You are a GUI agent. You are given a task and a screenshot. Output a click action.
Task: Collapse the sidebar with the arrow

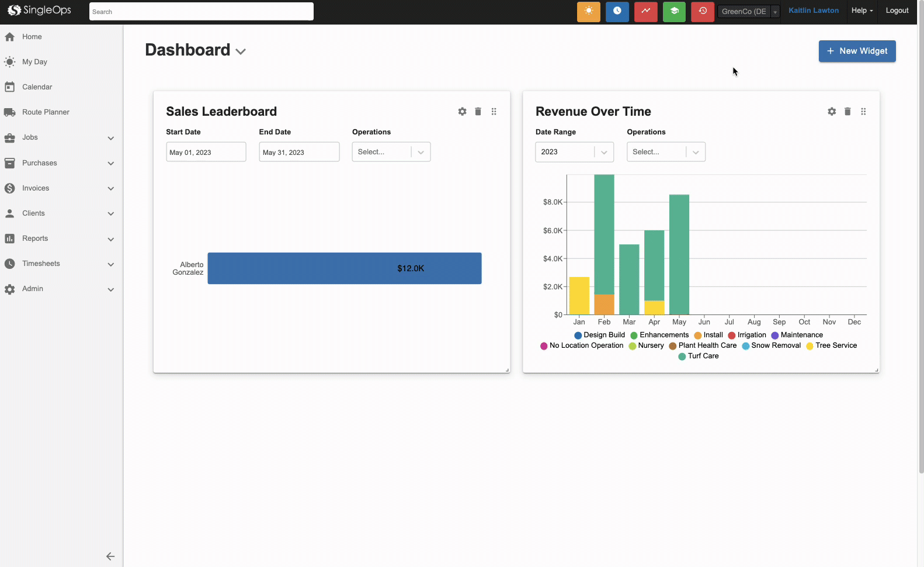[110, 556]
